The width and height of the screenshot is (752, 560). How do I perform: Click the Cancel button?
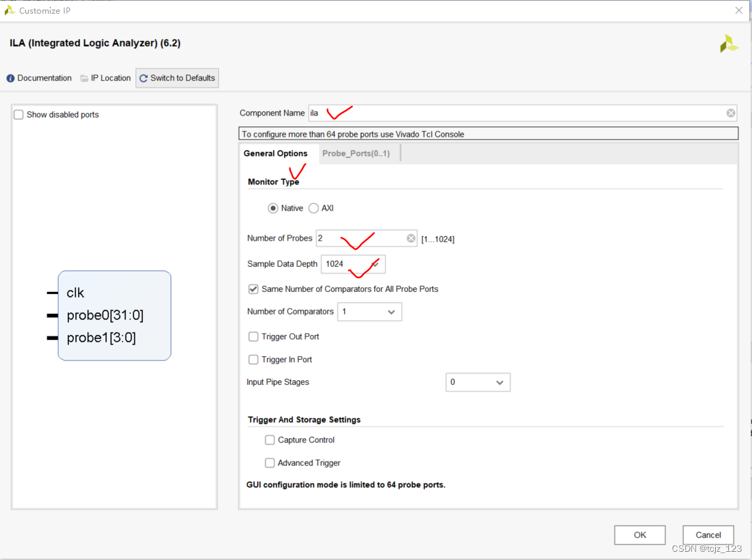tap(708, 535)
